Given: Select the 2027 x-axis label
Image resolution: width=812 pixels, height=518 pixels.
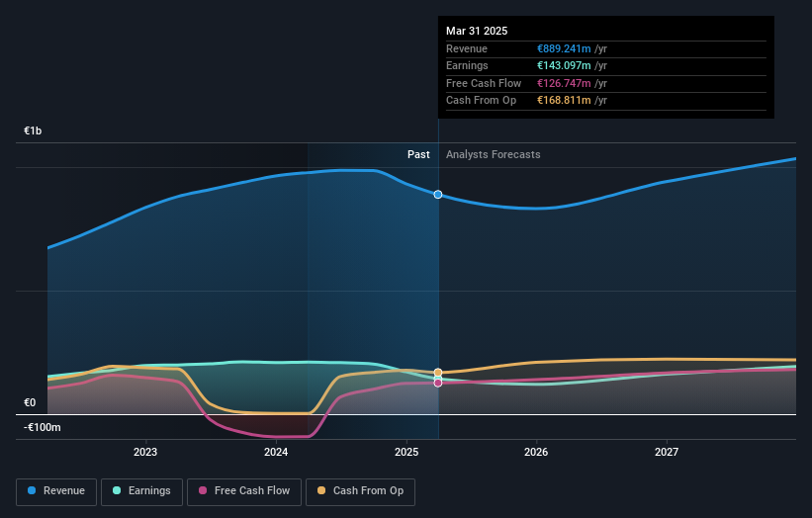Looking at the screenshot, I should (667, 452).
